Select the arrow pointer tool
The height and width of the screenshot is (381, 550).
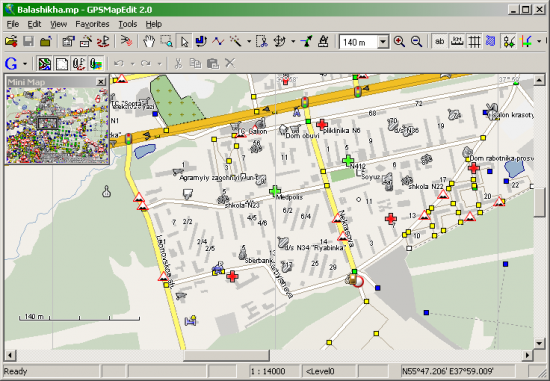point(184,42)
